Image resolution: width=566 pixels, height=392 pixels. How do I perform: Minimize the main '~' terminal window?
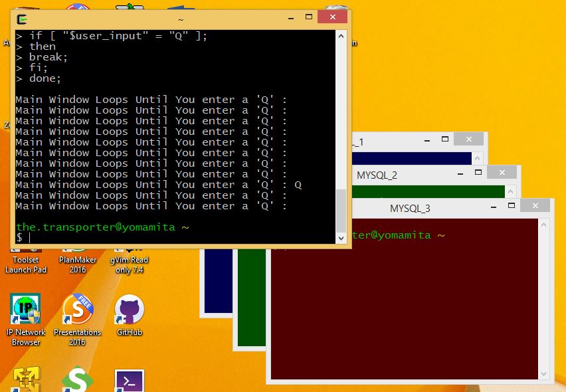291,18
